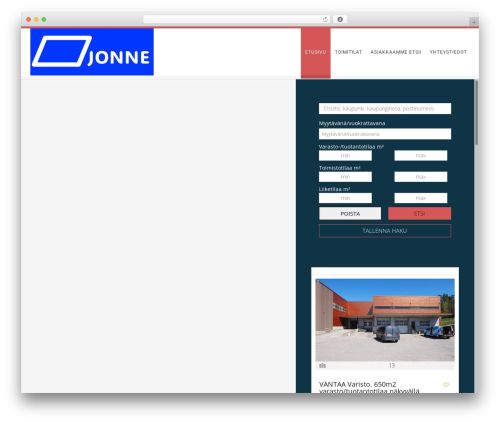500x423 pixels.
Task: Click the page scrollbar thumb
Action: tap(477, 112)
